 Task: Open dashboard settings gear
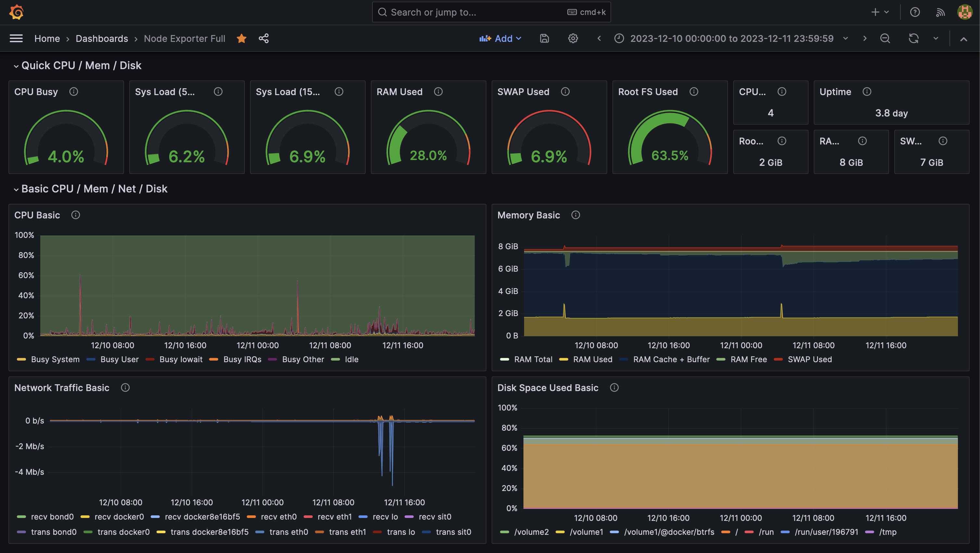coord(573,38)
